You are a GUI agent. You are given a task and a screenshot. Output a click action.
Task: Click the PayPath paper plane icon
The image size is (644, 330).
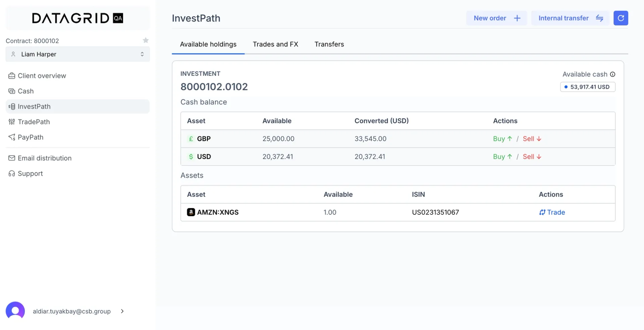pyautogui.click(x=12, y=137)
